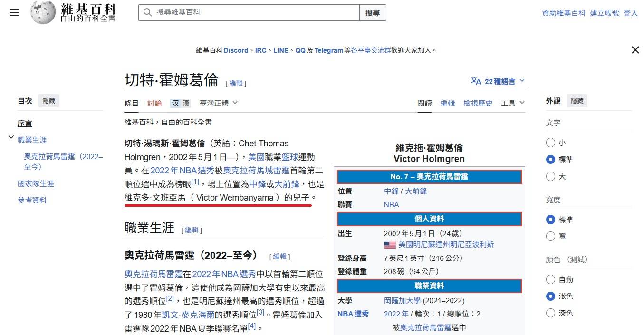Open the 22種語言 languages dropdown

click(x=498, y=81)
